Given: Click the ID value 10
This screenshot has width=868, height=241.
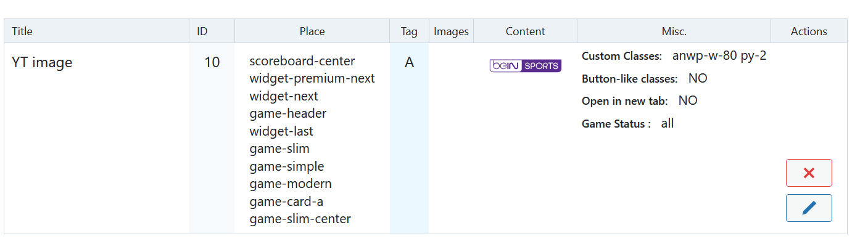Looking at the screenshot, I should coord(212,62).
